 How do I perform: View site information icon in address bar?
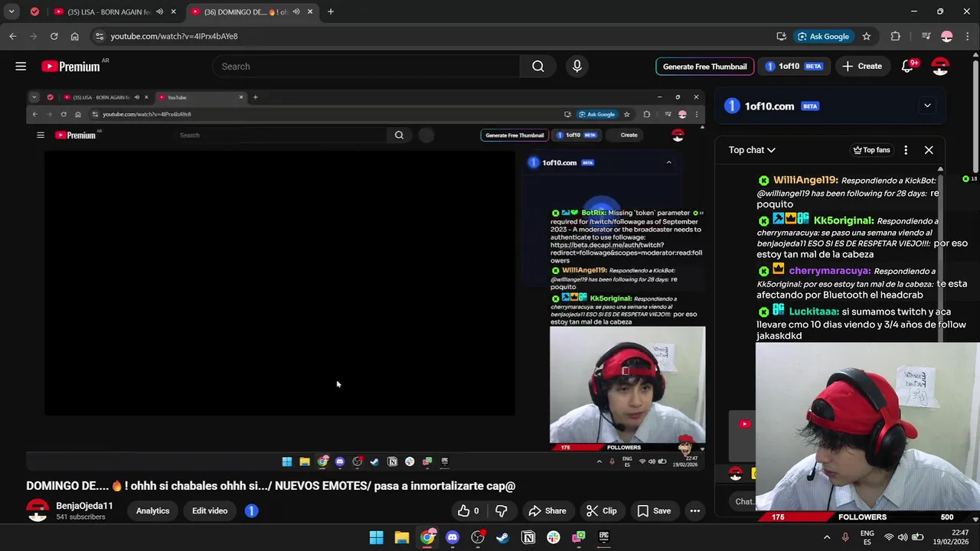click(99, 36)
